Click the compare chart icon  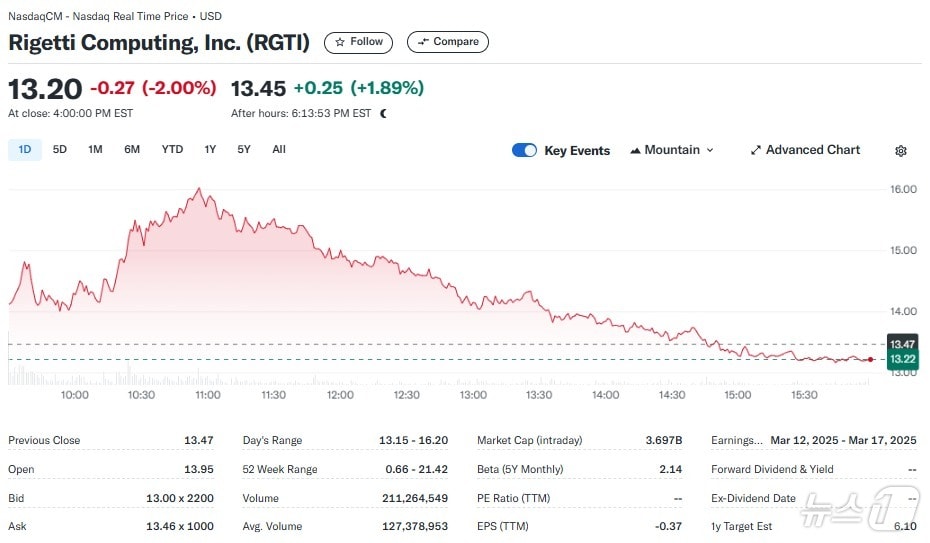click(x=424, y=42)
